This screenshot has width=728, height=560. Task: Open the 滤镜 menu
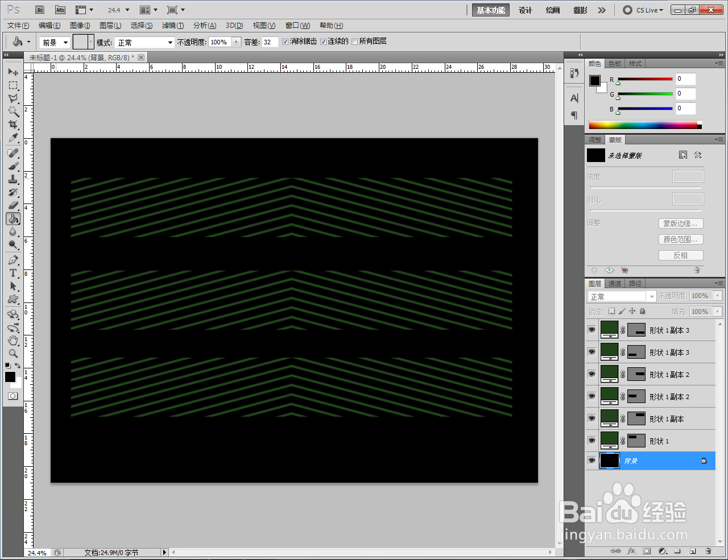(x=172, y=26)
